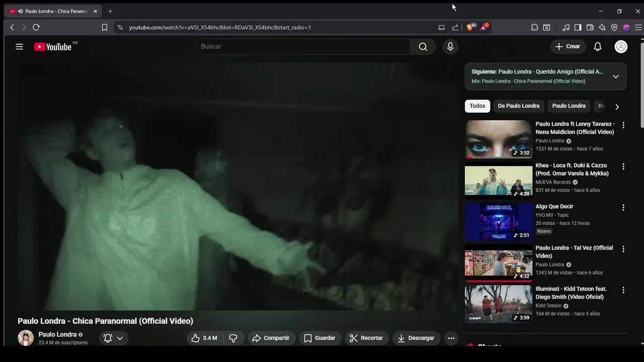Dislike the Chica Paranormal video
644x362 pixels.
(x=233, y=338)
